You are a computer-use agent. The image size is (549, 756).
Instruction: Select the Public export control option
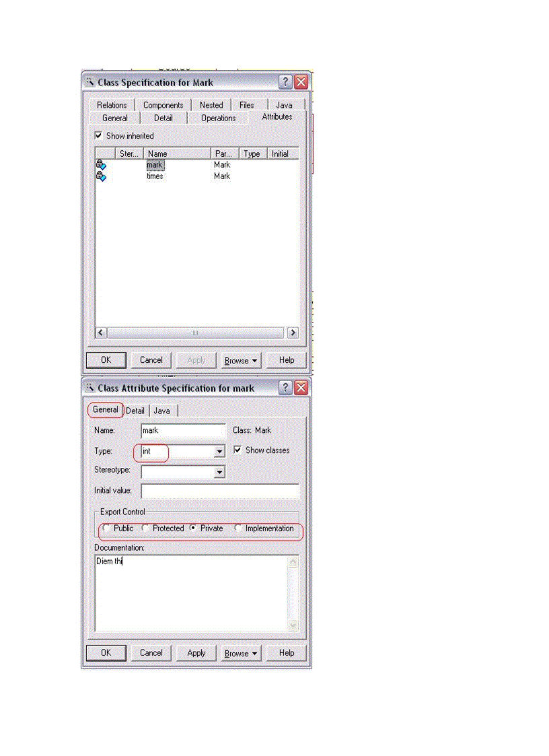pos(106,528)
